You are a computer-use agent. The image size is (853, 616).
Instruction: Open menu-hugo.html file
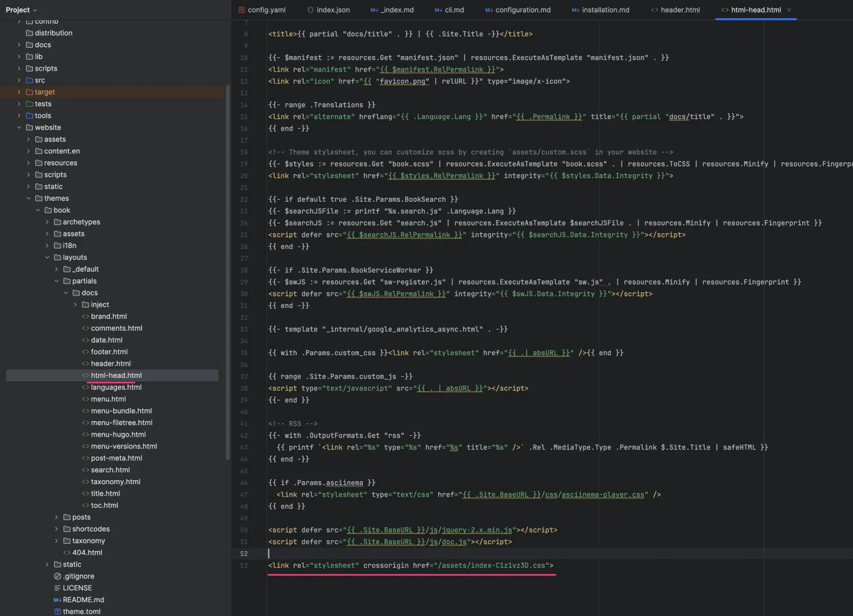(118, 435)
